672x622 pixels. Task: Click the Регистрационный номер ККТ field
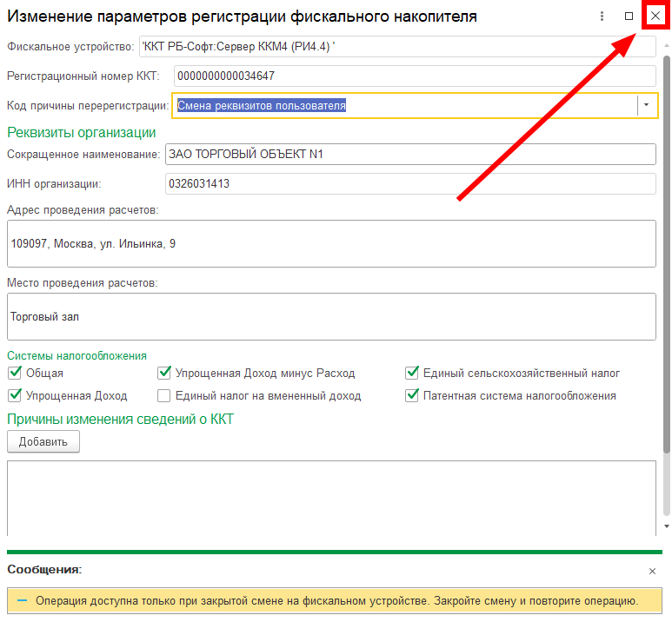(x=414, y=76)
